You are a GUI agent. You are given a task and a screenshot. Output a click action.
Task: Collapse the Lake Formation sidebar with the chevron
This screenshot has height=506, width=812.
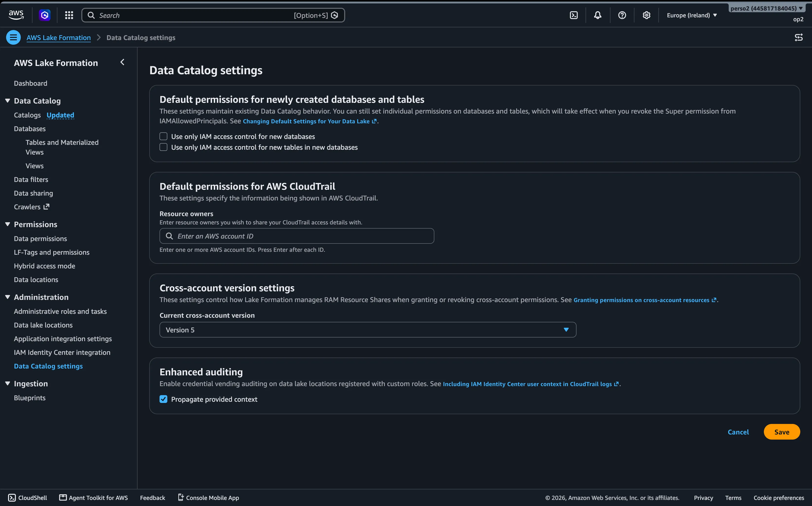click(122, 62)
